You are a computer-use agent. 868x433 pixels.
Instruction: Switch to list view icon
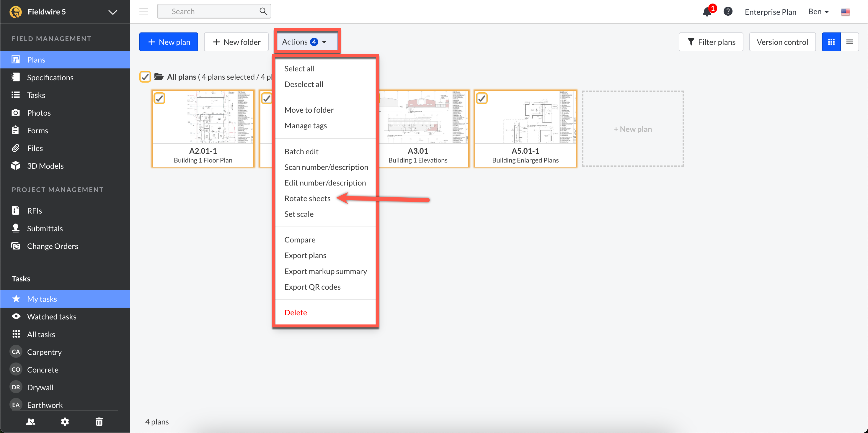click(x=849, y=42)
